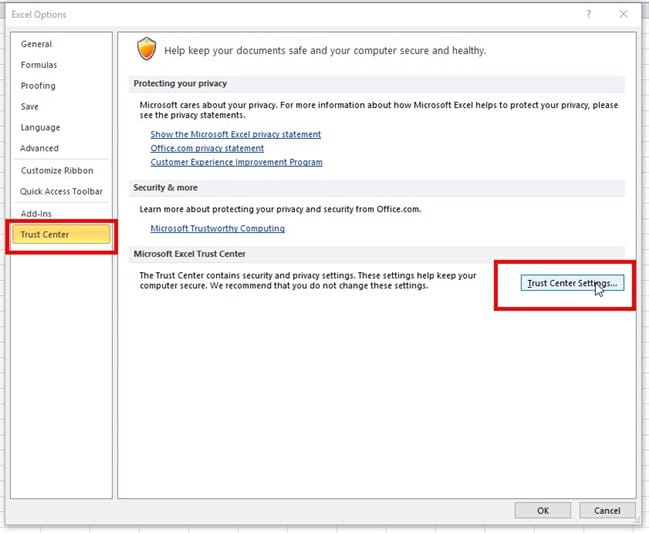649x533 pixels.
Task: Go to the Proofing category
Action: [38, 86]
